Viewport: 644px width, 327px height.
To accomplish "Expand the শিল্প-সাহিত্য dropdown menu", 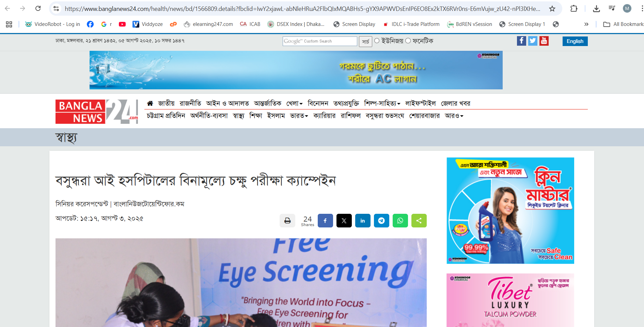I will 382,103.
